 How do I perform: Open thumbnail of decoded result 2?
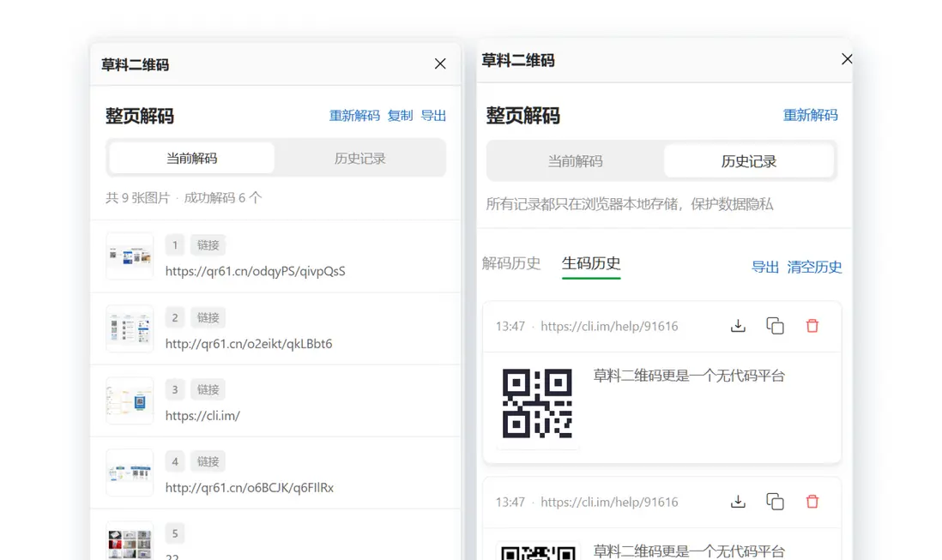[130, 329]
